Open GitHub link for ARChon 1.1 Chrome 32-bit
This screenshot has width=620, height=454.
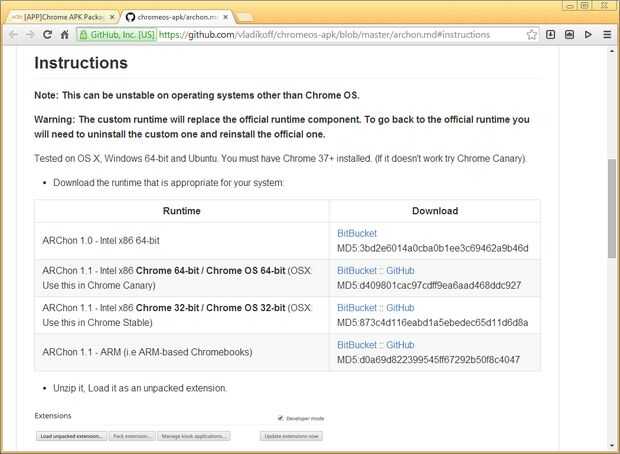point(400,308)
